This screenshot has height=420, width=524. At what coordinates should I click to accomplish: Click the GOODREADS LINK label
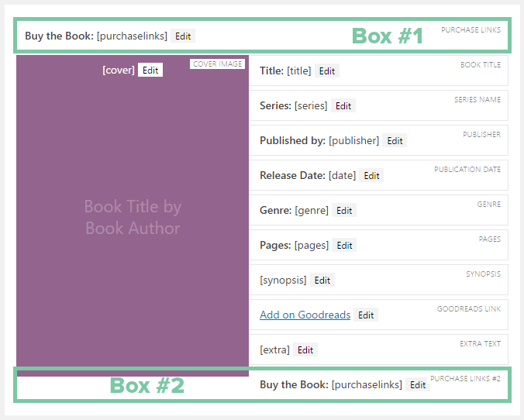tap(469, 309)
